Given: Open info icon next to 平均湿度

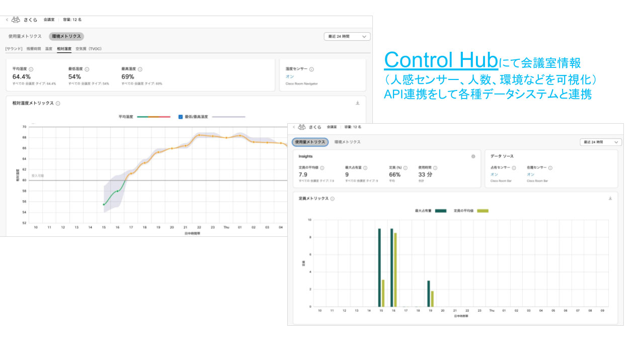Looking at the screenshot, I should pyautogui.click(x=31, y=69).
